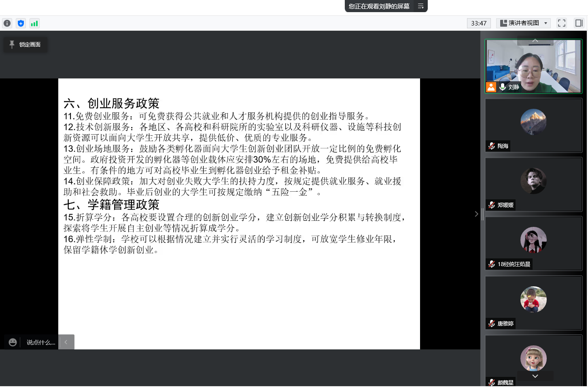Open the screen-sharing banner options menu
The image size is (588, 387).
click(x=420, y=6)
